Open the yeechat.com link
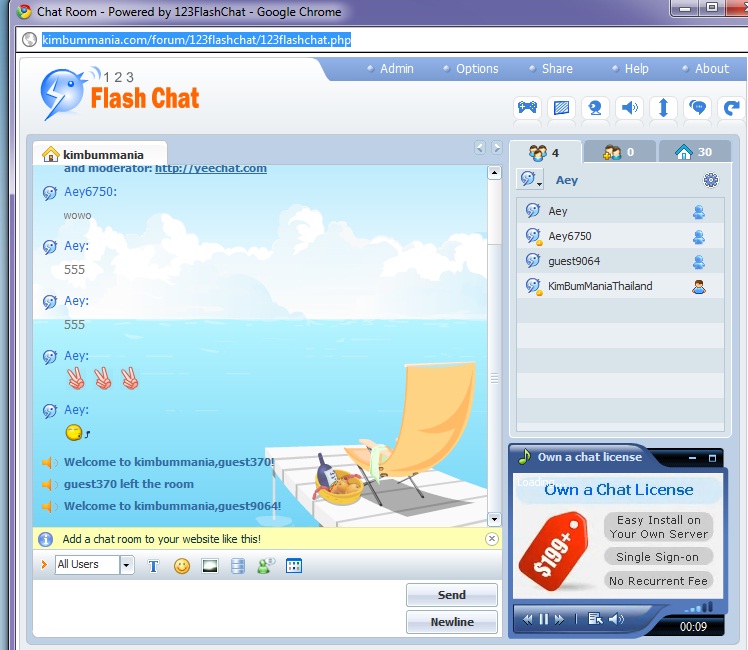This screenshot has height=650, width=748. pos(211,168)
